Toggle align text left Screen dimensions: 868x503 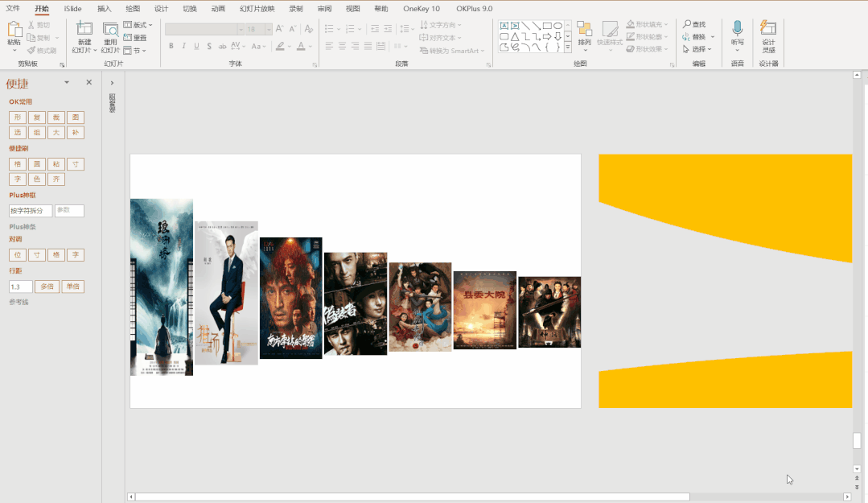(329, 46)
